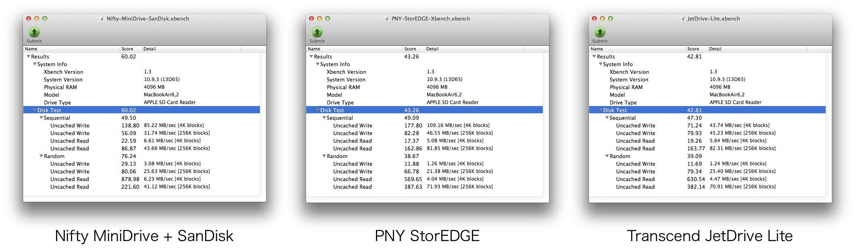Collapse Random group in Nifty-MiniDrive-SanDisk window
This screenshot has height=250, width=868.
coord(42,156)
